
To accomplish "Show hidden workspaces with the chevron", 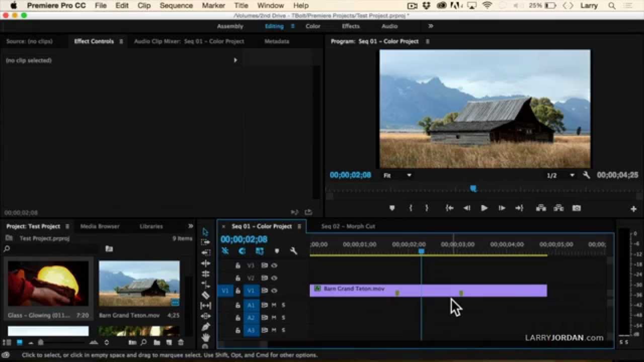I will [x=431, y=26].
